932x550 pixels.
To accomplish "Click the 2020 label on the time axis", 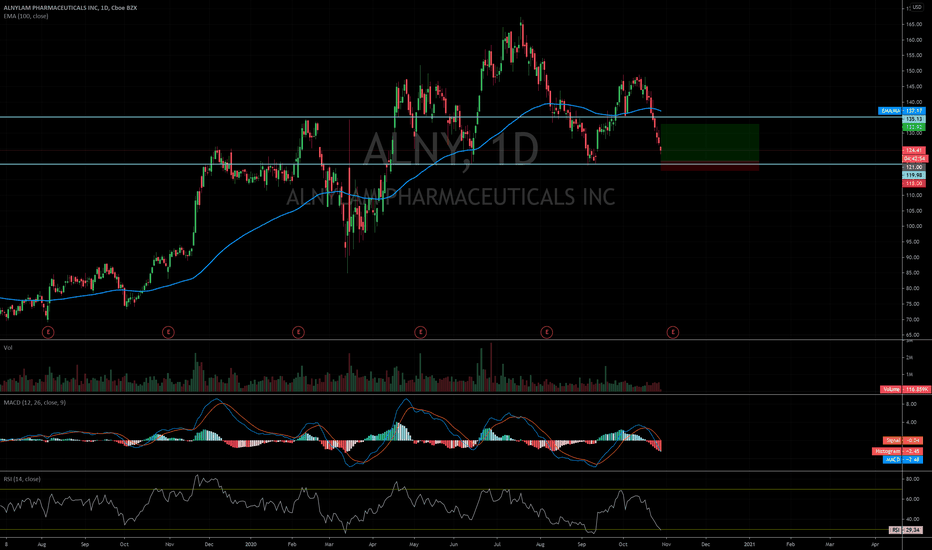I will click(251, 544).
